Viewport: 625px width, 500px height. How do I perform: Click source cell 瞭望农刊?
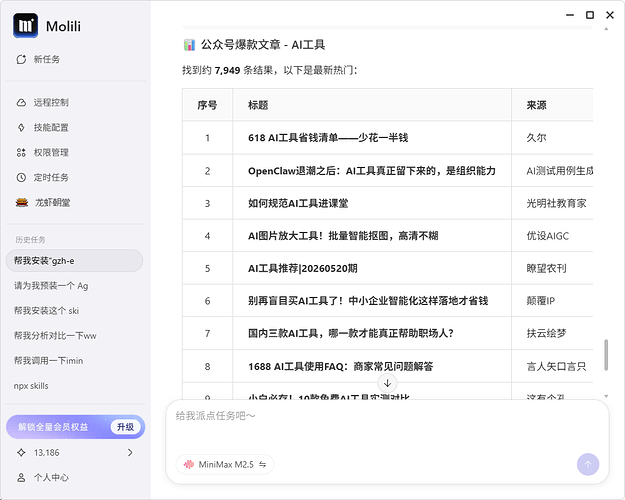tap(546, 268)
